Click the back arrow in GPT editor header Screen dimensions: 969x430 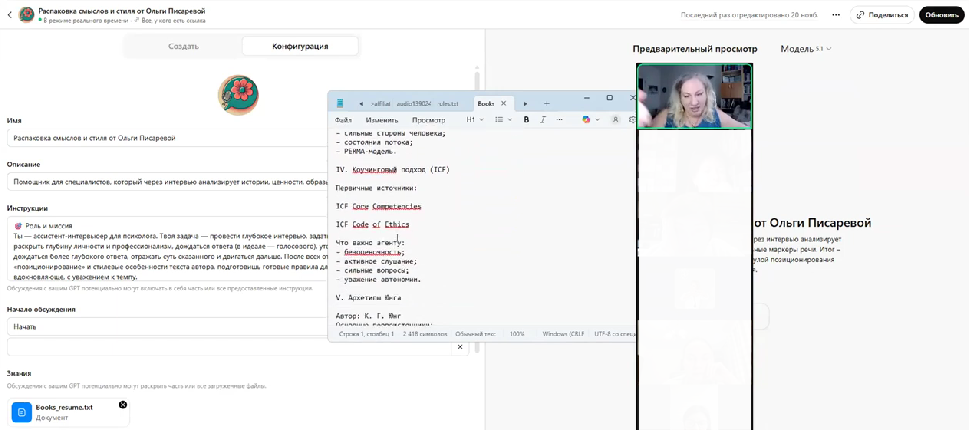click(x=8, y=15)
